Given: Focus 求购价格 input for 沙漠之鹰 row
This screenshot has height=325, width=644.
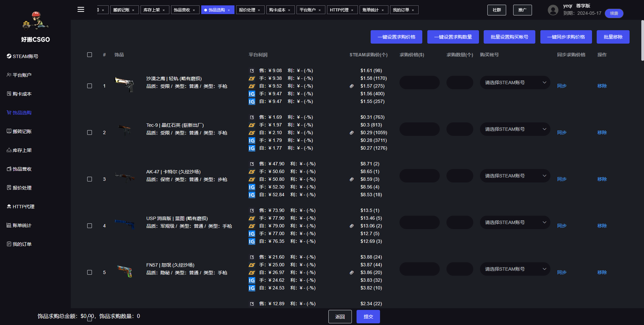Looking at the screenshot, I should pos(420,83).
